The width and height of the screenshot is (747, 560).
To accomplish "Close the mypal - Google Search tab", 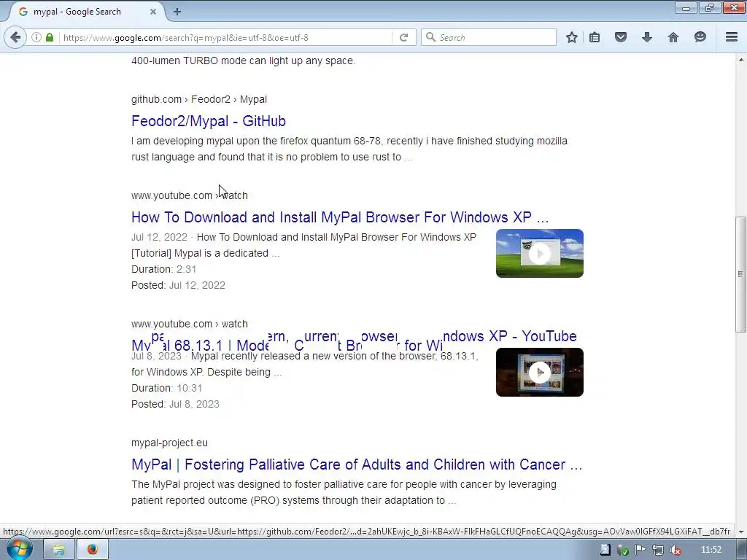I will (x=153, y=12).
